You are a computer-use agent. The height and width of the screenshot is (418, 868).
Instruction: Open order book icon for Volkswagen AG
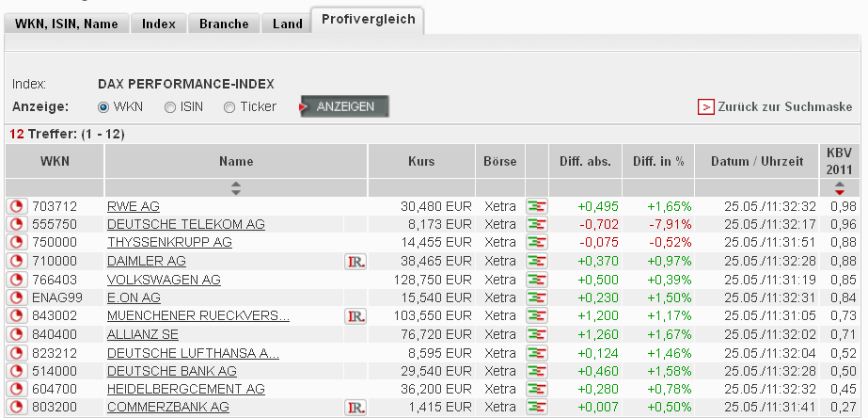pyautogui.click(x=536, y=280)
